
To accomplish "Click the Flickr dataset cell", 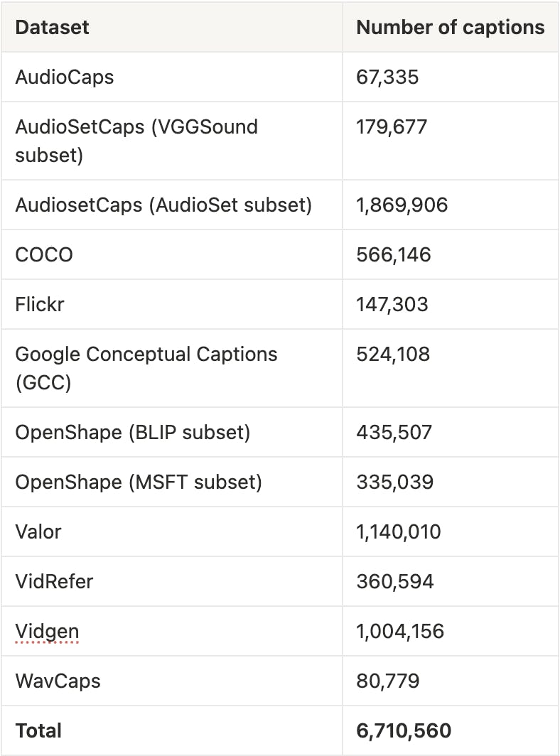I will point(40,304).
